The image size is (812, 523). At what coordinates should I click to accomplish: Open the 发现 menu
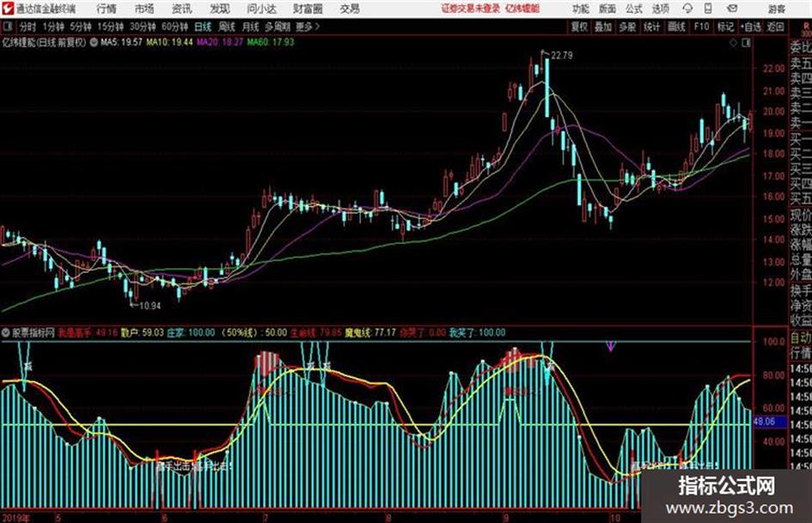(x=220, y=9)
